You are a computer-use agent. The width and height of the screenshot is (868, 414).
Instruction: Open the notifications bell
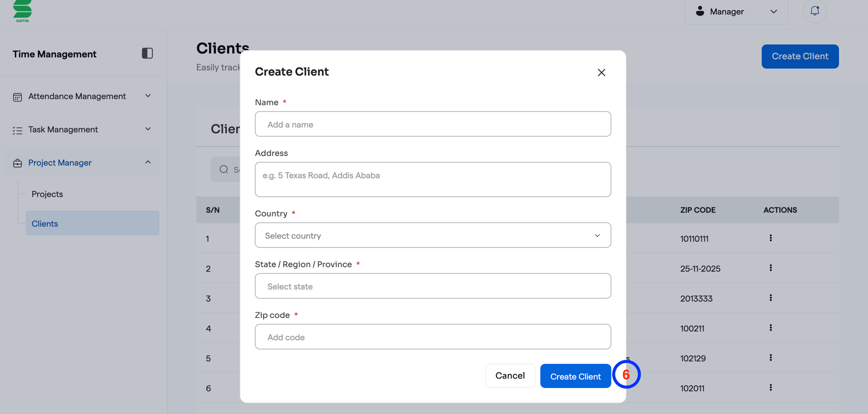(814, 11)
